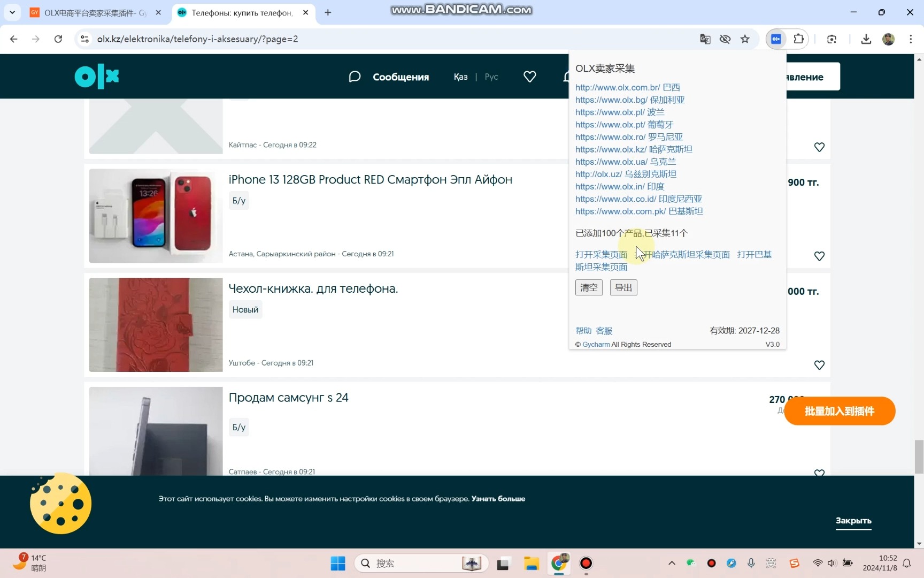Click the orange 批量加入到插件 button

click(x=840, y=411)
